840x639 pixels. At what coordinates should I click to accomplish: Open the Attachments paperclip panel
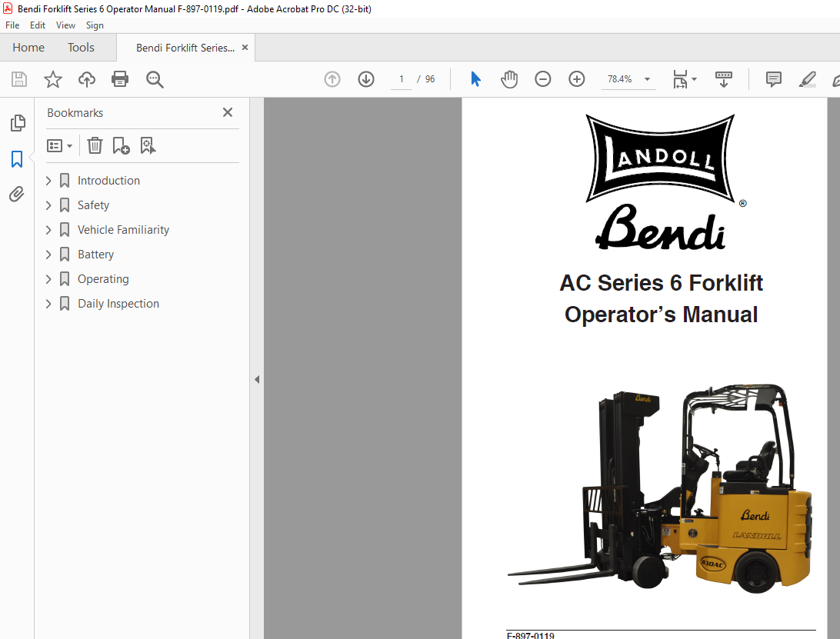tap(17, 194)
